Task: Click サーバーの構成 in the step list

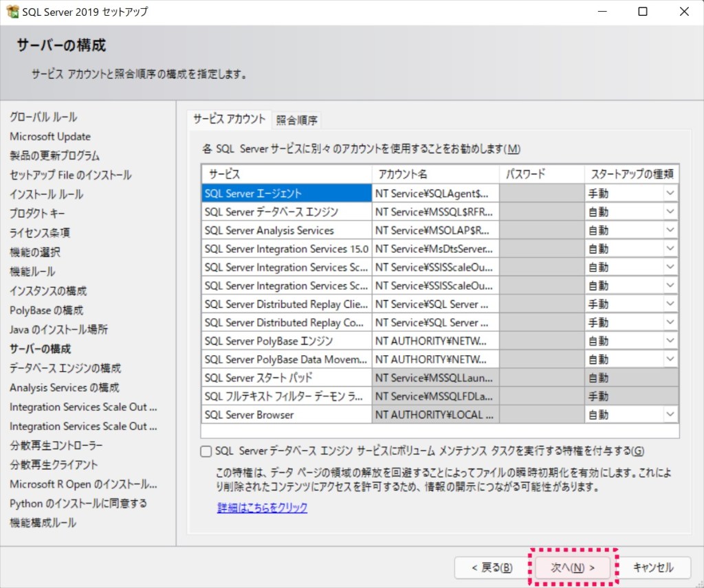Action: pos(41,348)
